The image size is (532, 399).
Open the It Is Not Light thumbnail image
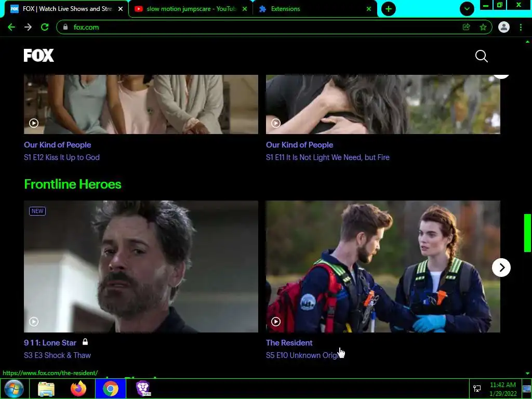click(383, 104)
